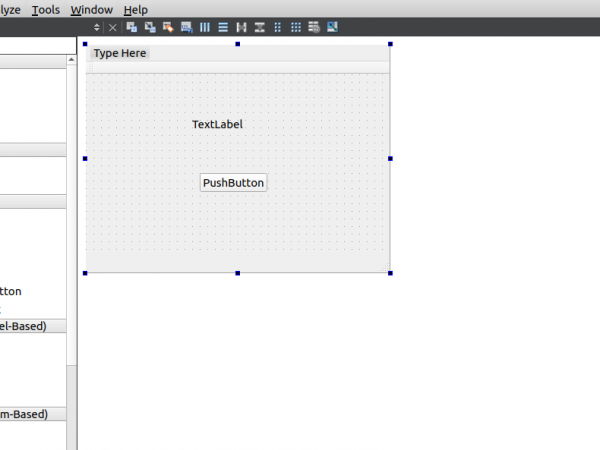Viewport: 600px width, 450px height.
Task: Open the Window menu
Action: point(91,9)
